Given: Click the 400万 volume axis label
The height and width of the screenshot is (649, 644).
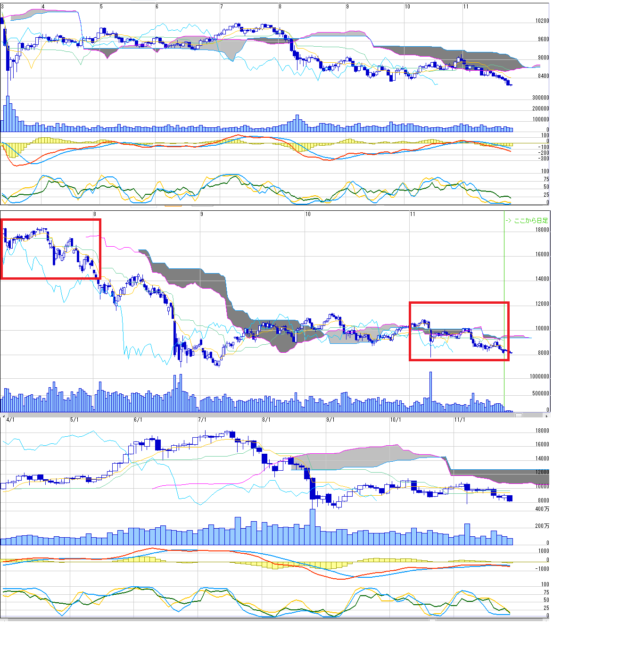Looking at the screenshot, I should 542,509.
